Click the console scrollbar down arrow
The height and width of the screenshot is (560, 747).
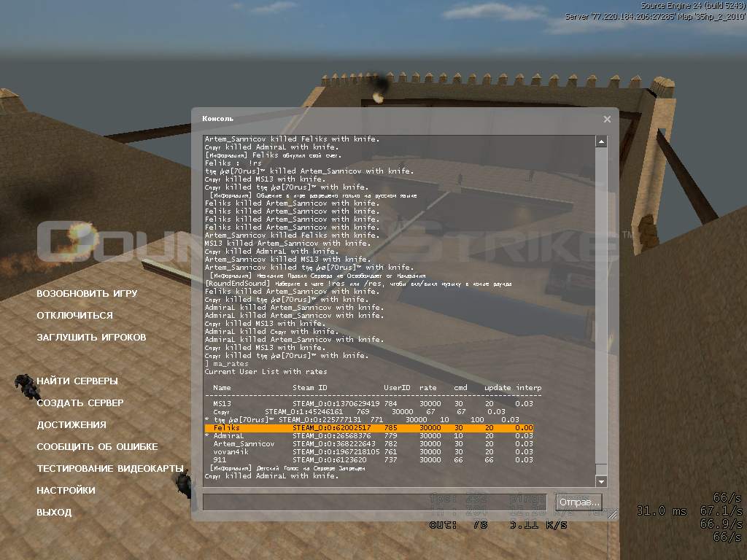(601, 481)
